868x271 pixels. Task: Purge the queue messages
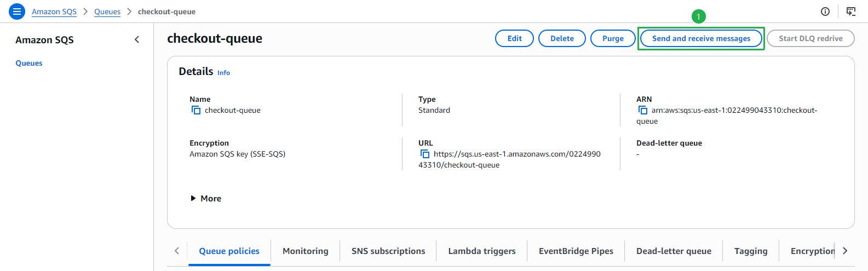(x=613, y=38)
